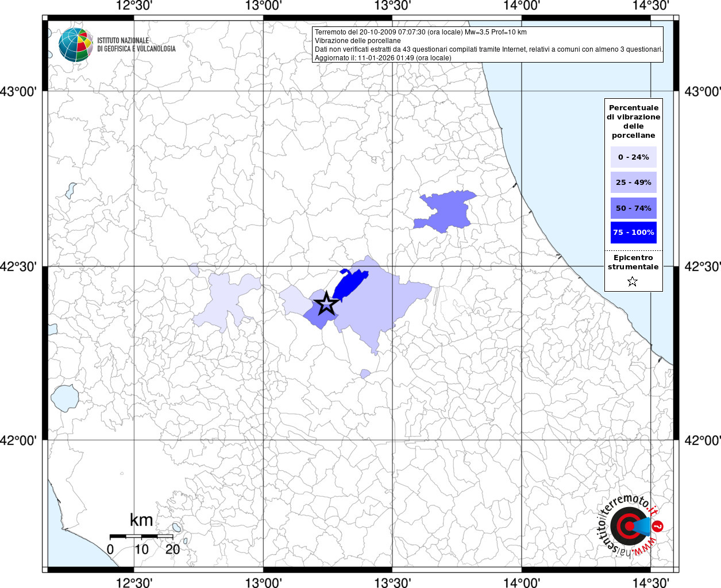
Task: Select the medium blue municipality northeast of the epicenter
Action: click(x=445, y=211)
